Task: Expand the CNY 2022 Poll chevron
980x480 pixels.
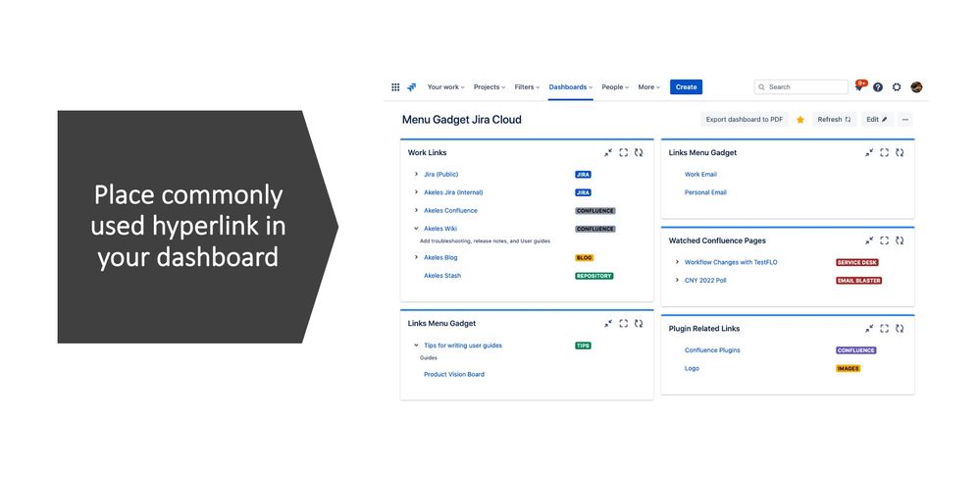Action: [x=677, y=281]
